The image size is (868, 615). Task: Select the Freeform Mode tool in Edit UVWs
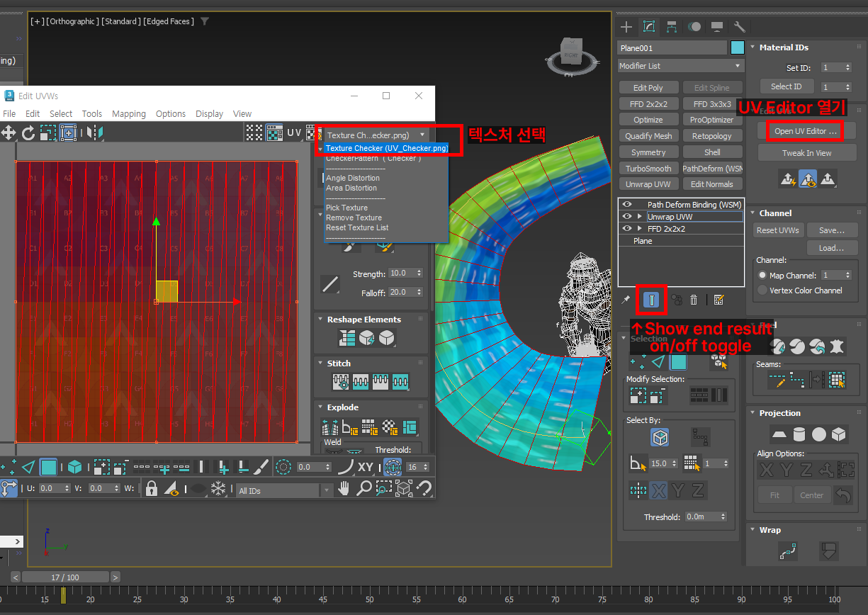pos(68,132)
